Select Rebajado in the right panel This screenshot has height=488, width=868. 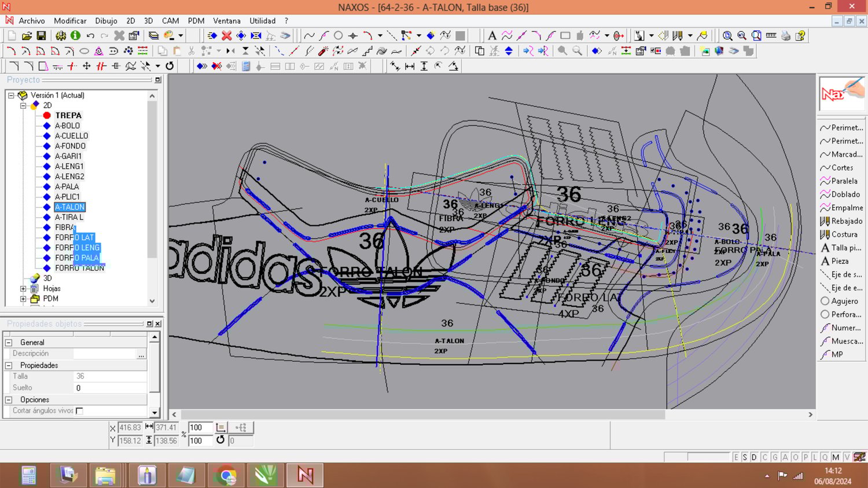click(841, 221)
